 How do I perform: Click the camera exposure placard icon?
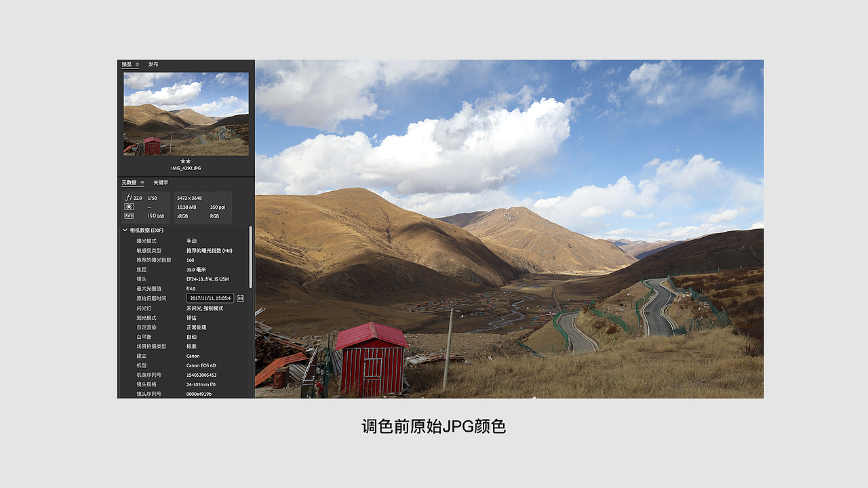(128, 207)
